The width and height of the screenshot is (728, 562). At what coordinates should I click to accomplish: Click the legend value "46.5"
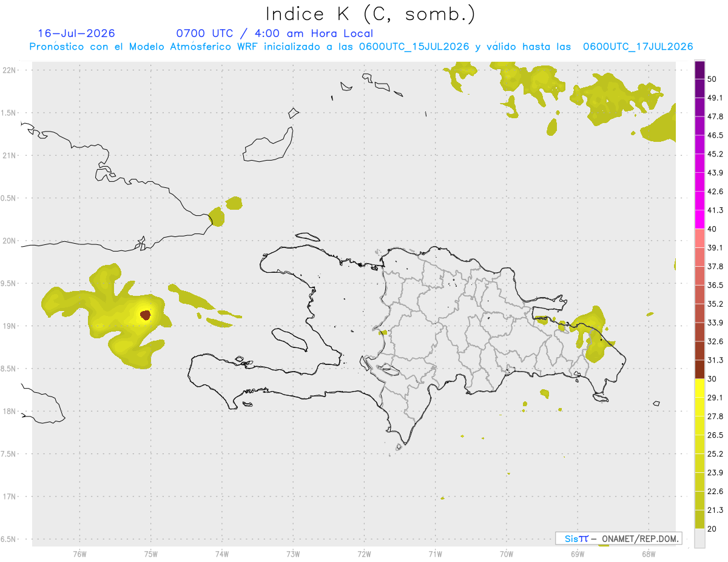(x=715, y=135)
